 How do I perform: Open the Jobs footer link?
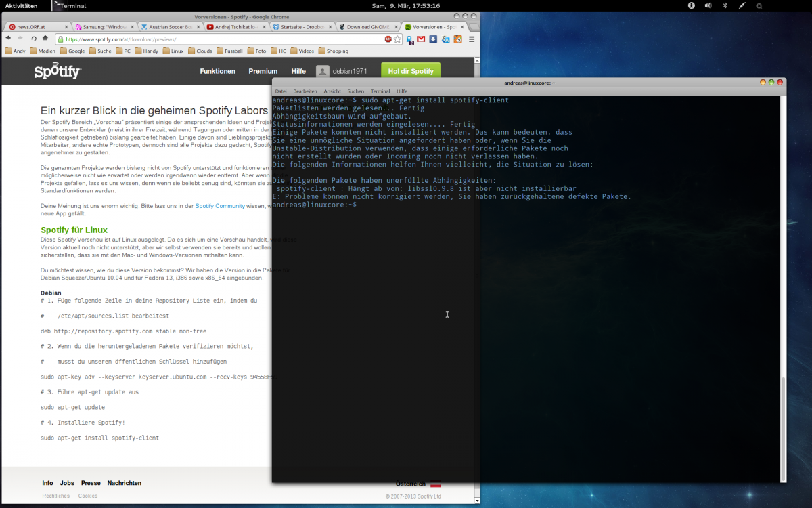click(x=67, y=483)
